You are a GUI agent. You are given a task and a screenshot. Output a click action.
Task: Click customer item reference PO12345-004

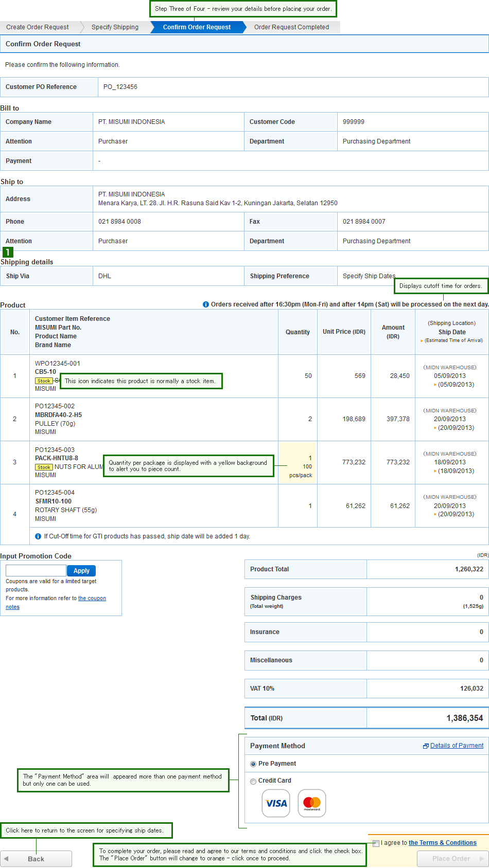[x=55, y=493]
